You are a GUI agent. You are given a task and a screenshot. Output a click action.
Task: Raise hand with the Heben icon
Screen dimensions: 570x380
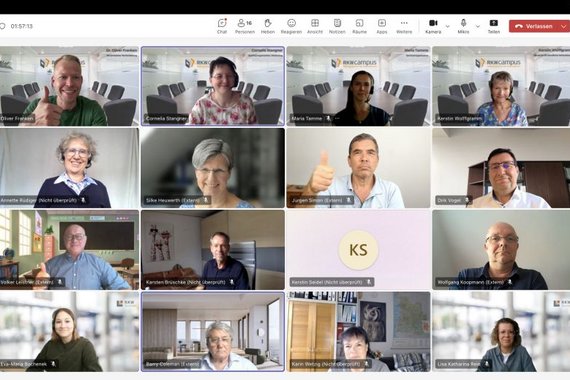point(268,26)
